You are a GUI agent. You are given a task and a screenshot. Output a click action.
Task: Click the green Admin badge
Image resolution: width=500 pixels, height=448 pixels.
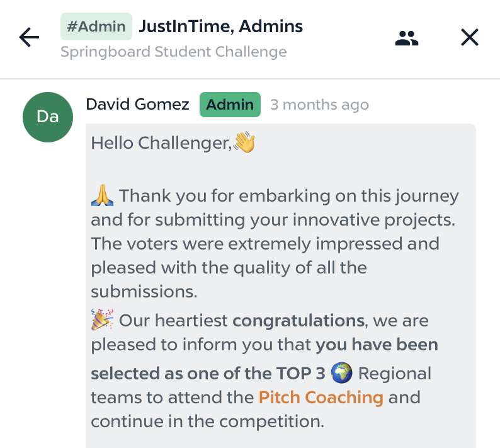(x=230, y=105)
